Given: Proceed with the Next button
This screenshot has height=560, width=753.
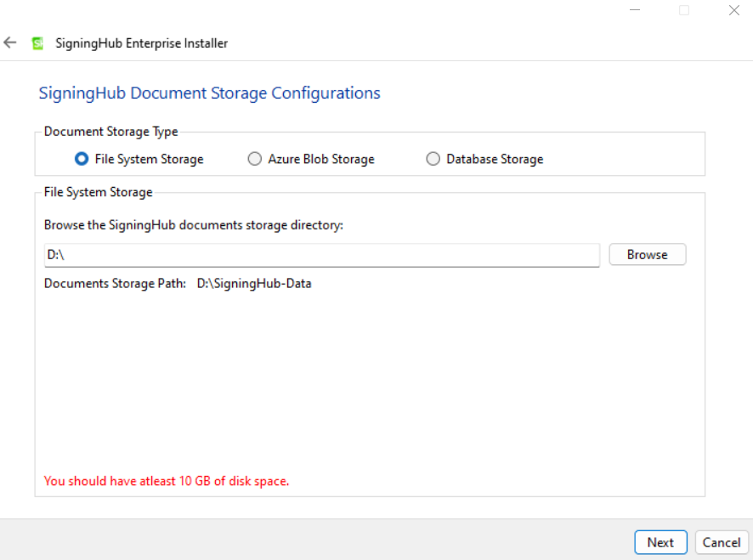Looking at the screenshot, I should coord(660,542).
